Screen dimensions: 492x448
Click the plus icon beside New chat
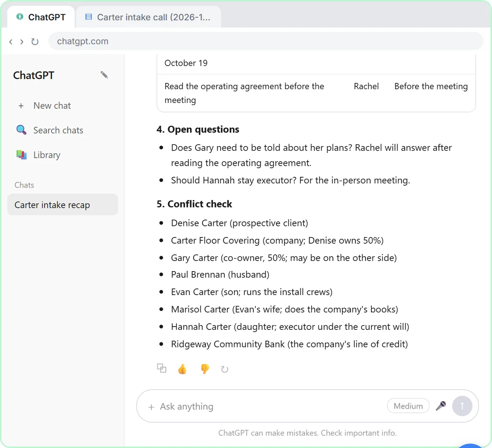click(21, 106)
